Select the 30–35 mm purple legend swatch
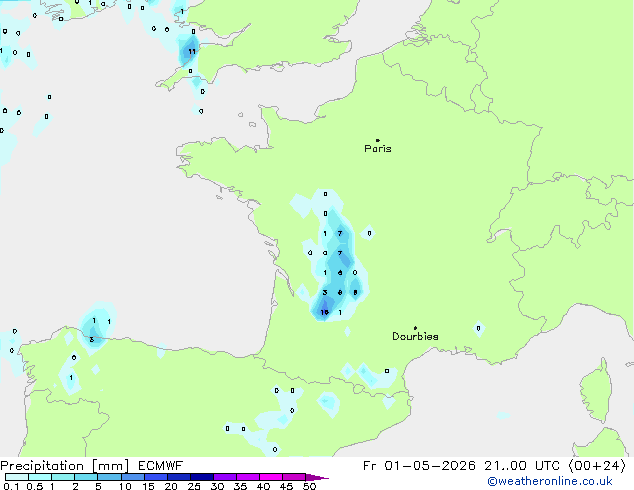Viewport: 634px width, 490px height. point(225,477)
